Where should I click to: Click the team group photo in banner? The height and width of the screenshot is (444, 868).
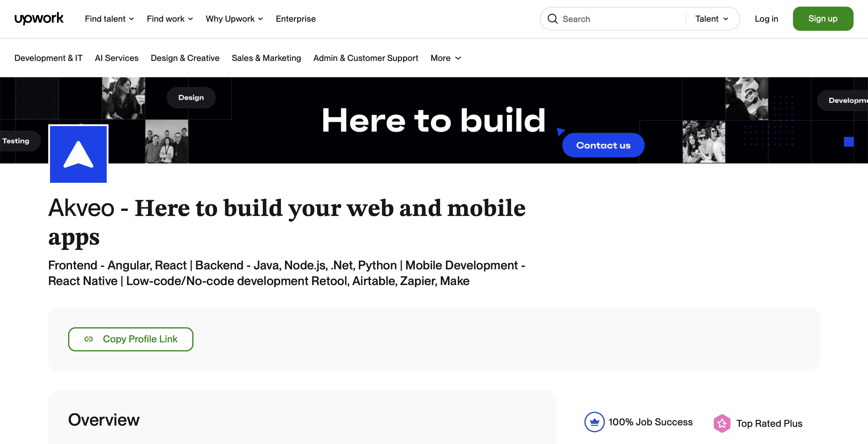click(x=166, y=141)
